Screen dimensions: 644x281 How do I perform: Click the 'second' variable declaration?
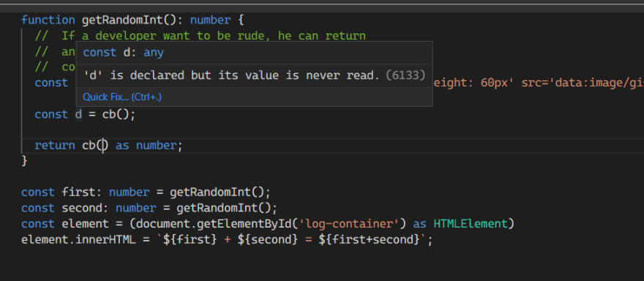(82, 208)
